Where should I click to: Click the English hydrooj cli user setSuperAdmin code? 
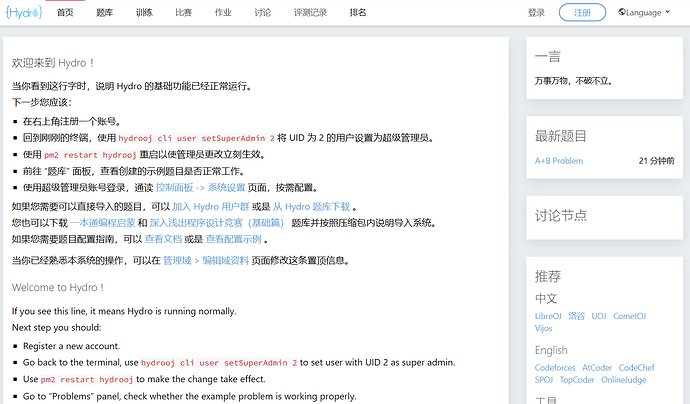(x=219, y=363)
